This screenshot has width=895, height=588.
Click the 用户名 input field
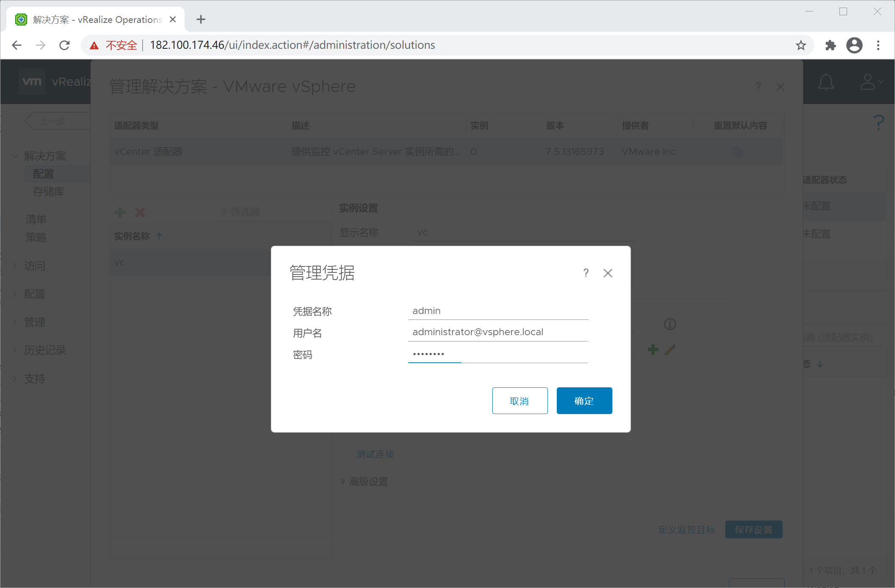coord(498,332)
